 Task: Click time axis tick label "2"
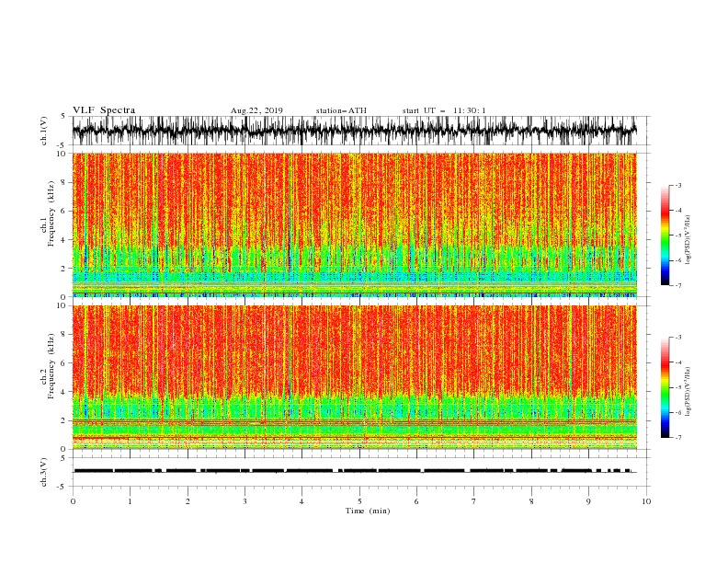(188, 501)
